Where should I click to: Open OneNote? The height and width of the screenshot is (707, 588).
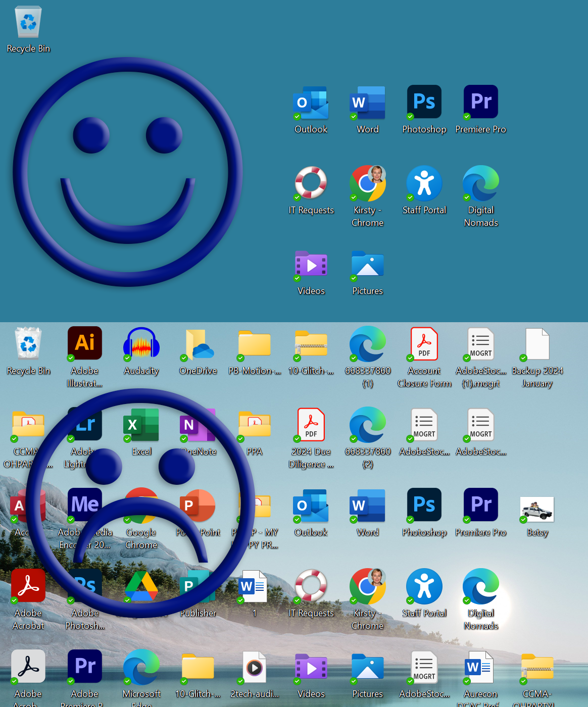[198, 424]
